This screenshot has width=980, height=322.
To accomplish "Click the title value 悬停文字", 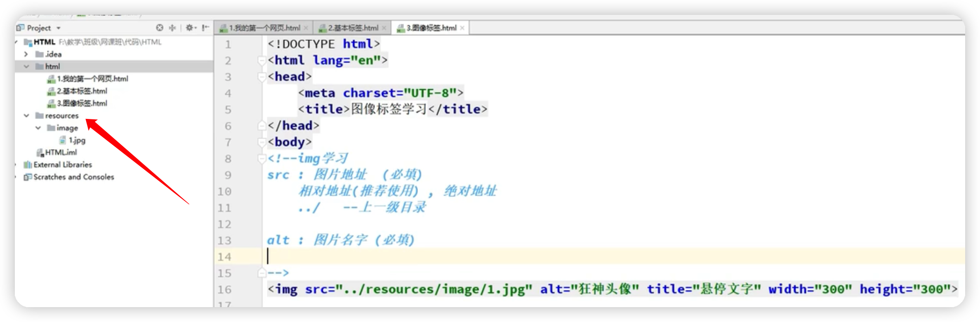I will click(727, 289).
